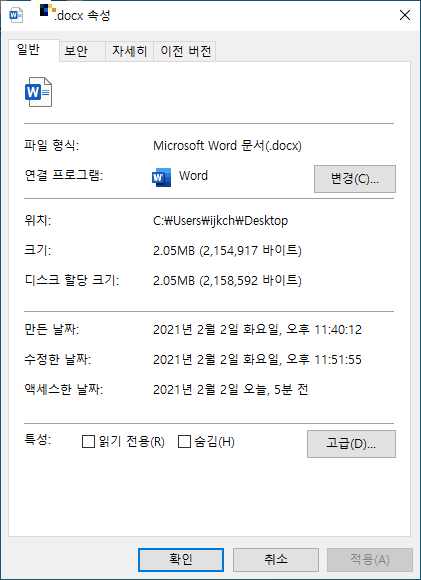Image resolution: width=421 pixels, height=580 pixels.
Task: Click the 변경(C)... button
Action: click(x=355, y=179)
